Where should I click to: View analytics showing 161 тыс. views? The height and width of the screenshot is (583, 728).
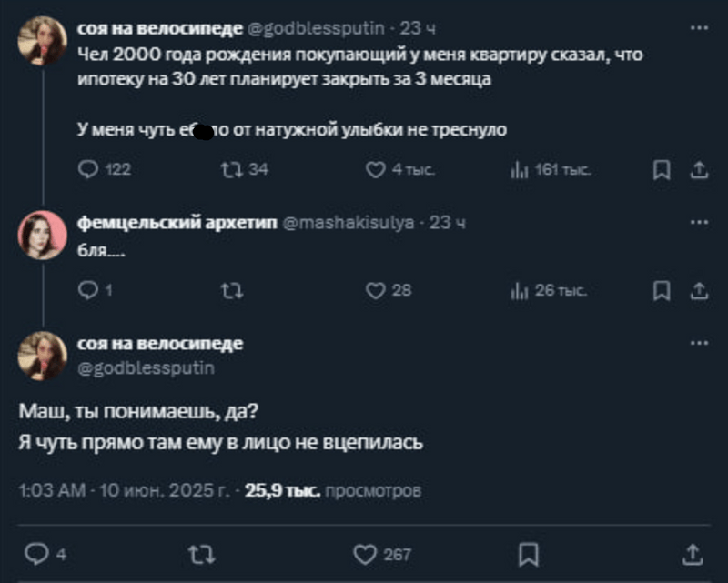pos(517,169)
